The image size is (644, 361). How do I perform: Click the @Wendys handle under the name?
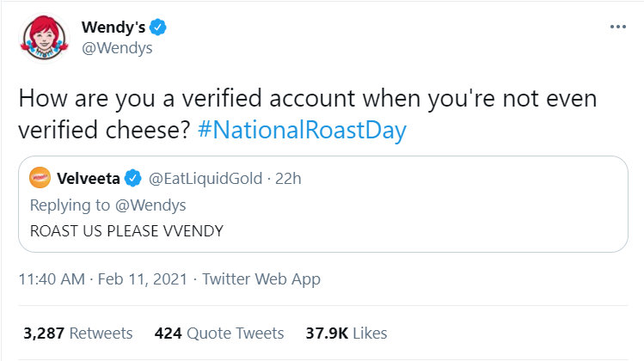pos(116,48)
